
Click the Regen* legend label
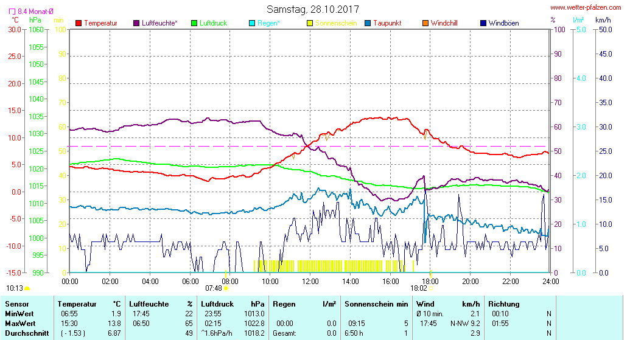[x=268, y=23]
